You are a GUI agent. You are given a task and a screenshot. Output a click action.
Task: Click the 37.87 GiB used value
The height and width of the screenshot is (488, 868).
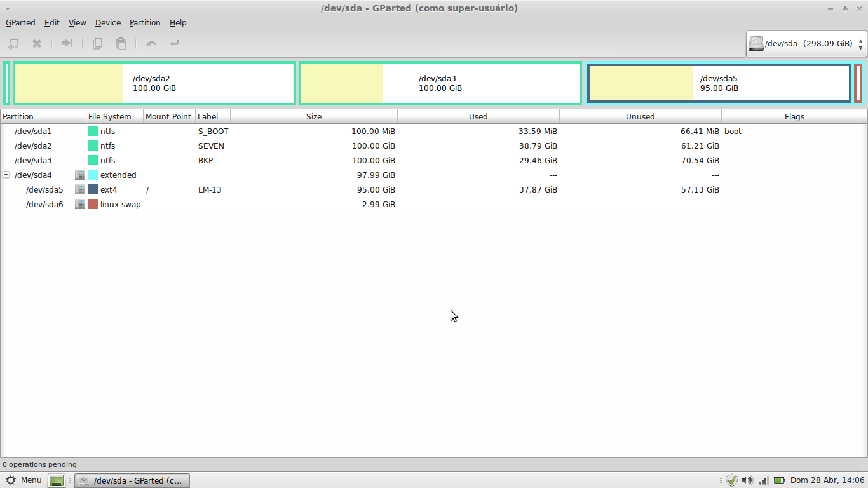pos(538,189)
